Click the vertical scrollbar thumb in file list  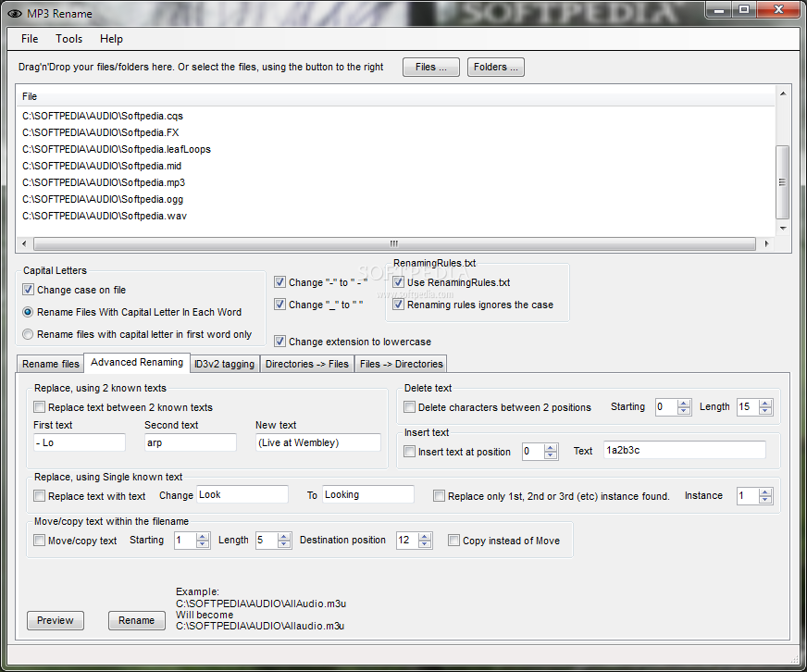(783, 182)
